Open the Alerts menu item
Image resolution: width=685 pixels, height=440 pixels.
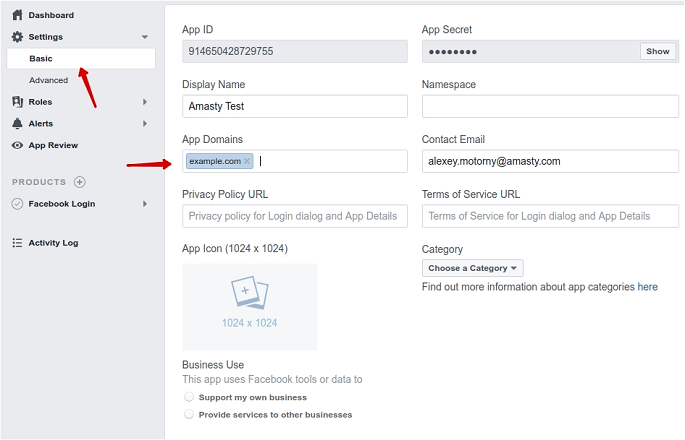coord(41,124)
